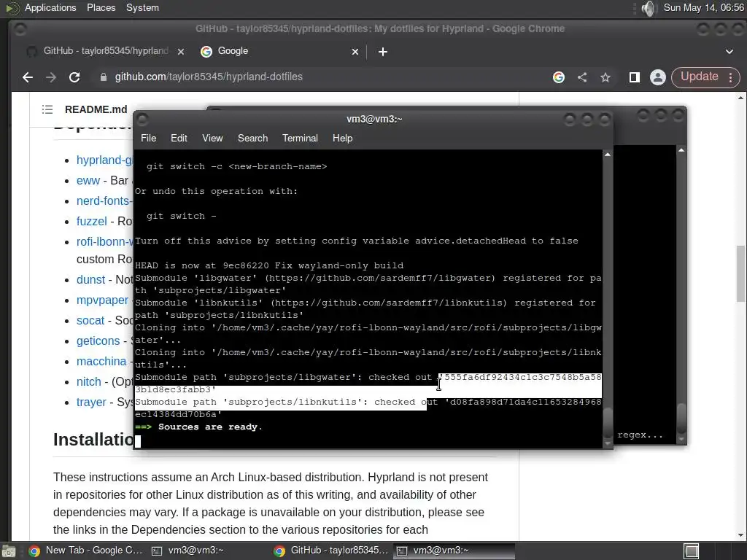Open the System menu
The width and height of the screenshot is (747, 560).
[142, 7]
